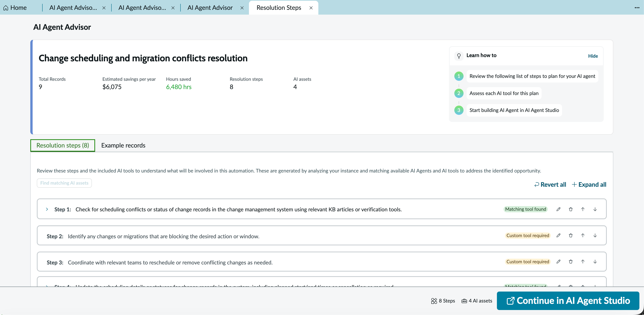Click Find matching AI assets button
This screenshot has width=644, height=315.
coord(64,183)
